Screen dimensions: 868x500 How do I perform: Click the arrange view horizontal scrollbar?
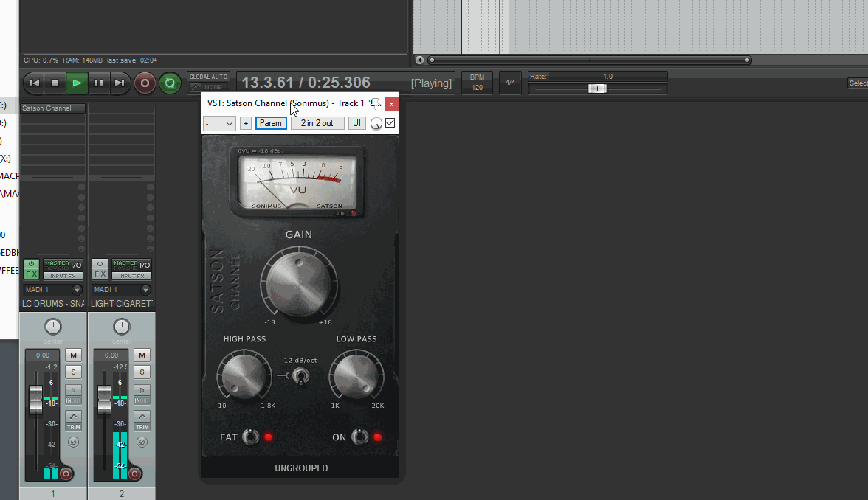click(590, 60)
